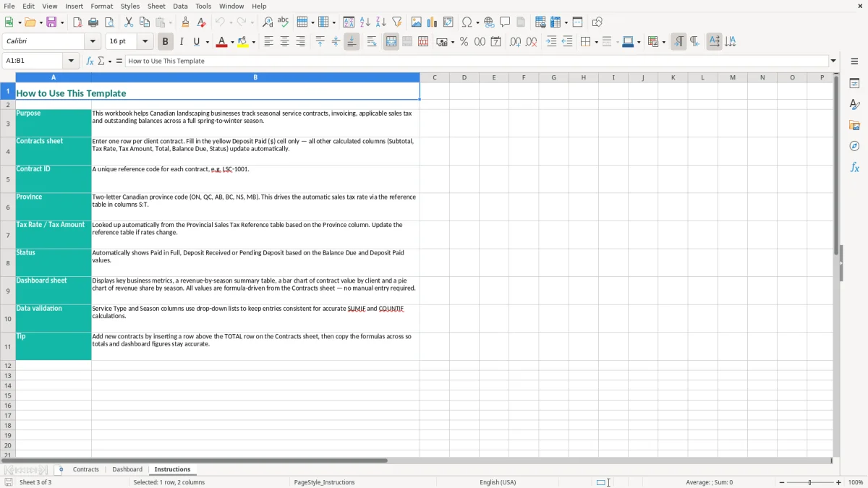Open the font size dropdown
Image resolution: width=868 pixels, height=488 pixels.
pyautogui.click(x=145, y=42)
